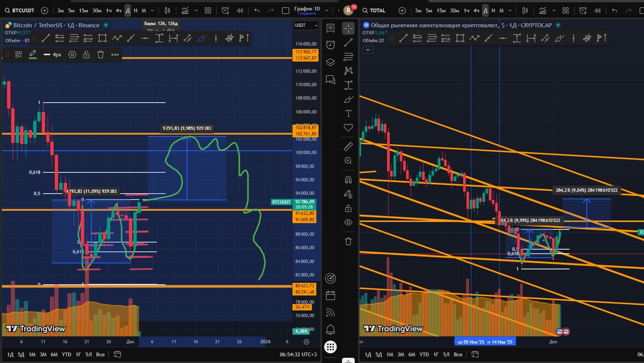Switch TOTAL chart to 4ч timeframe
The image size is (644, 363).
click(x=476, y=10)
